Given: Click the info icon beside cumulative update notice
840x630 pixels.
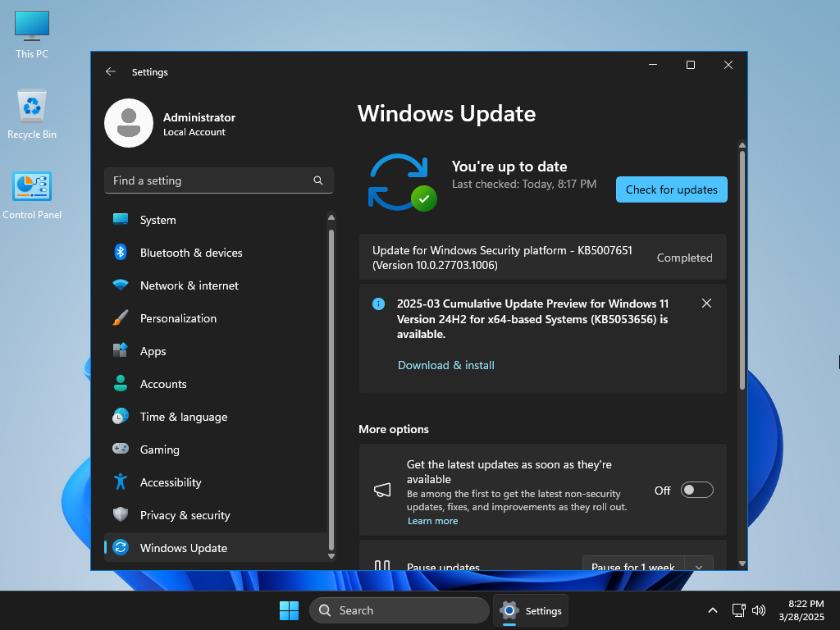Looking at the screenshot, I should point(378,304).
